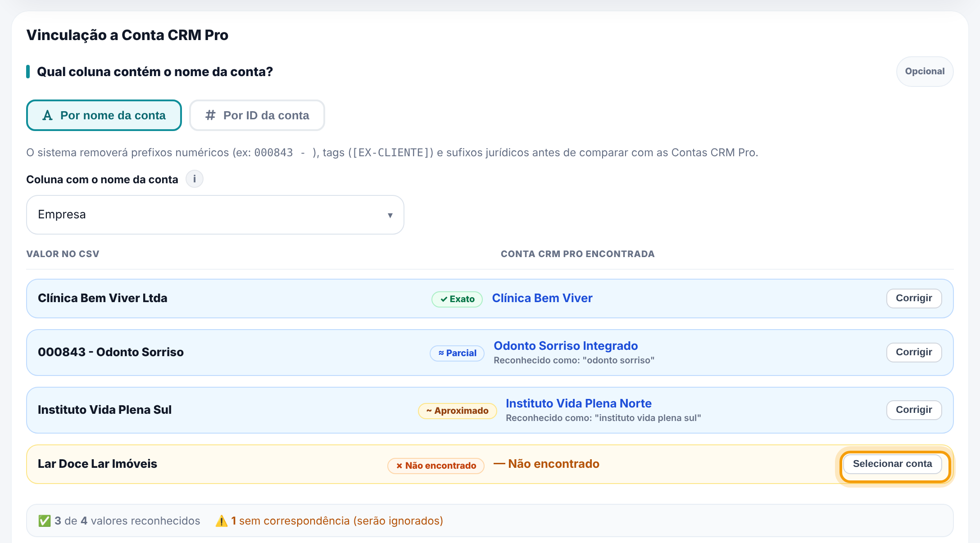
Task: Open the 'Odonto Sorriso Integrado' account link
Action: pyautogui.click(x=566, y=346)
